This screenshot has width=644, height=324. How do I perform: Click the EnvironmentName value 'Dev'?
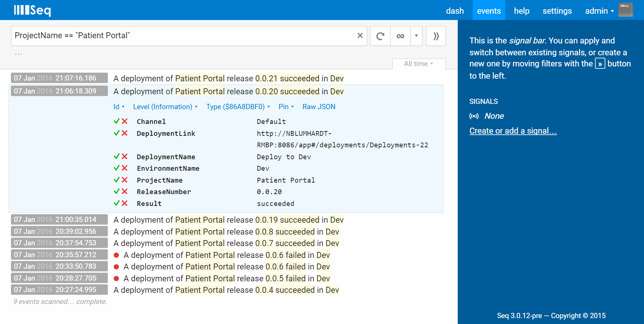click(263, 168)
